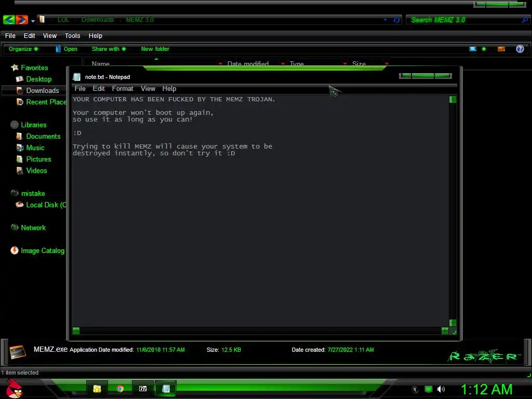Click Notepad vertical scrollbar down arrow
Screen dimensions: 532x399
453,323
